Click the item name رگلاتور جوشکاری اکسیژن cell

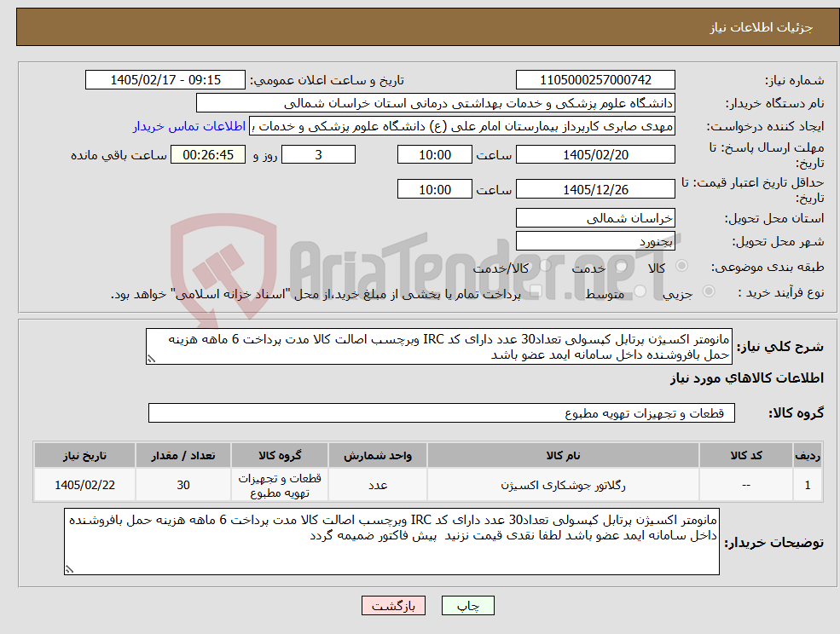(563, 485)
